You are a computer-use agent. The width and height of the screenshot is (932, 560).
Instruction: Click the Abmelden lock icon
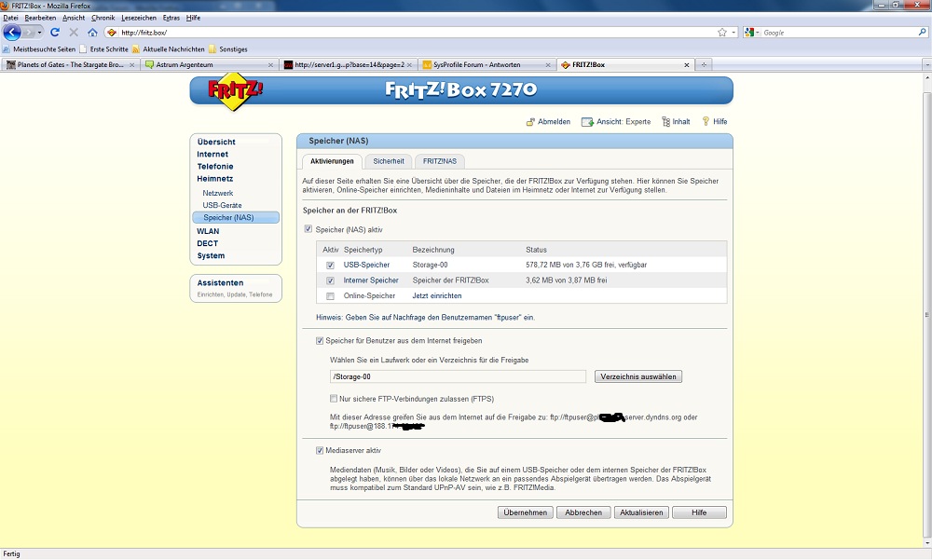(x=530, y=122)
